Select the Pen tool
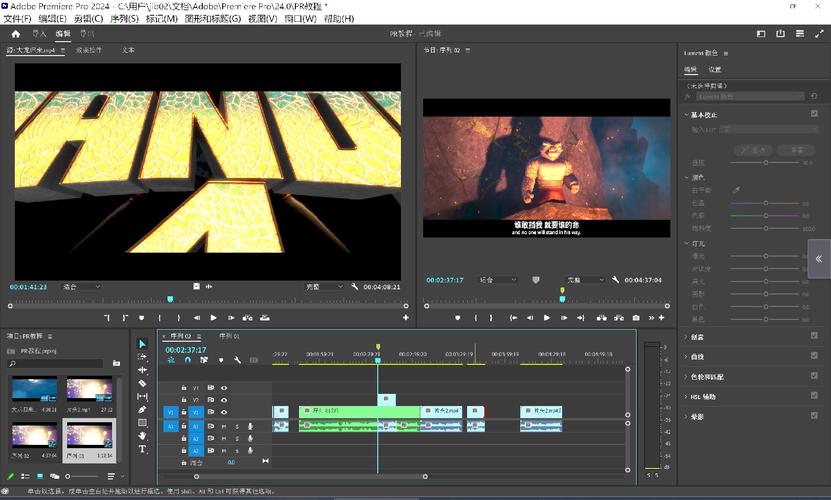Viewport: 831px width, 500px height. pyautogui.click(x=142, y=409)
